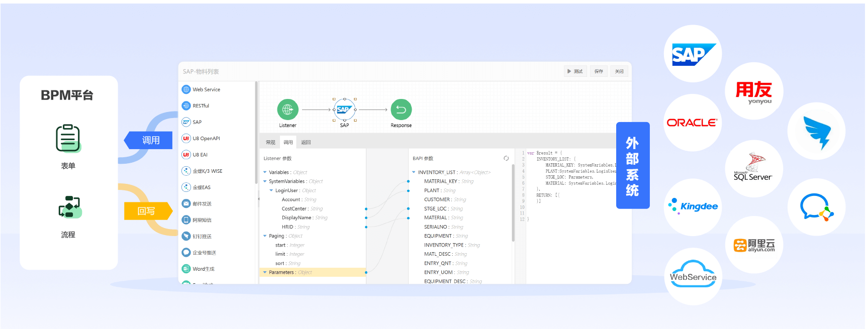
Task: Switch to the 返回 tab
Action: coord(306,142)
